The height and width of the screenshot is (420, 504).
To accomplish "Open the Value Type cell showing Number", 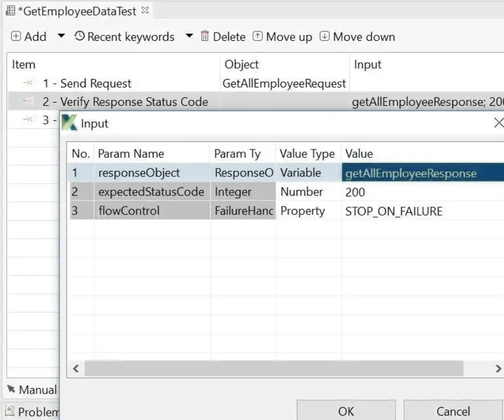I will click(308, 192).
